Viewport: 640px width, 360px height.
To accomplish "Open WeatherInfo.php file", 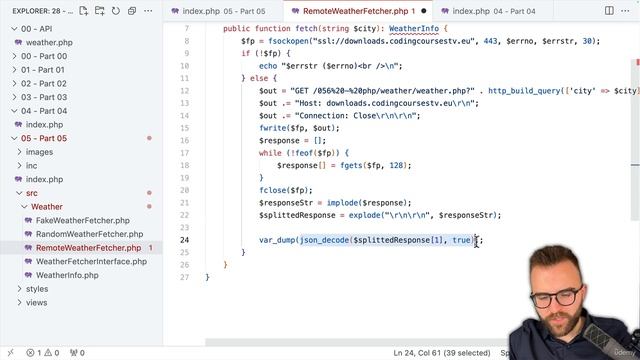I will click(x=67, y=276).
